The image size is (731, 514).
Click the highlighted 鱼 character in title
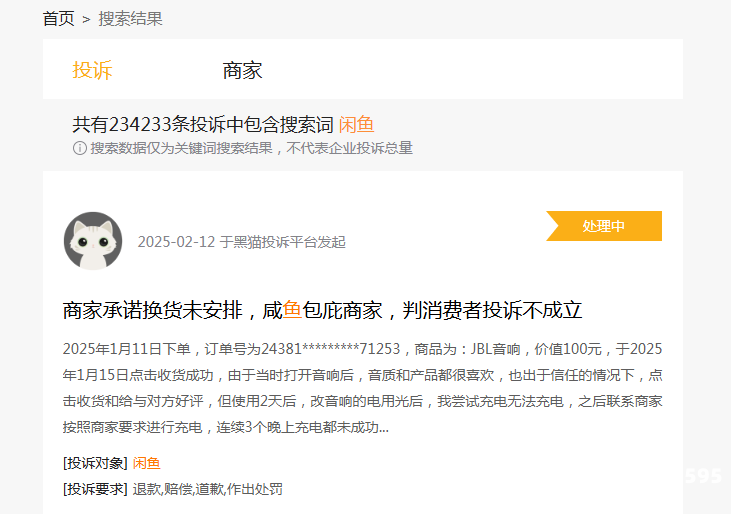tap(292, 310)
